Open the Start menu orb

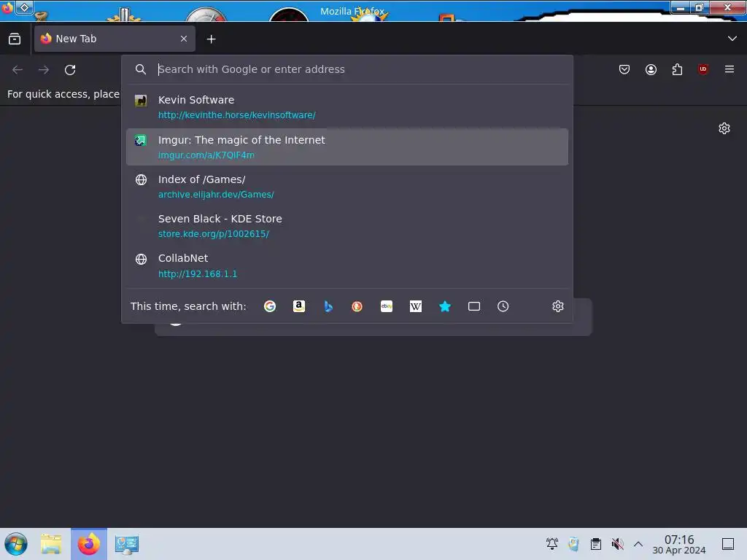tap(16, 544)
